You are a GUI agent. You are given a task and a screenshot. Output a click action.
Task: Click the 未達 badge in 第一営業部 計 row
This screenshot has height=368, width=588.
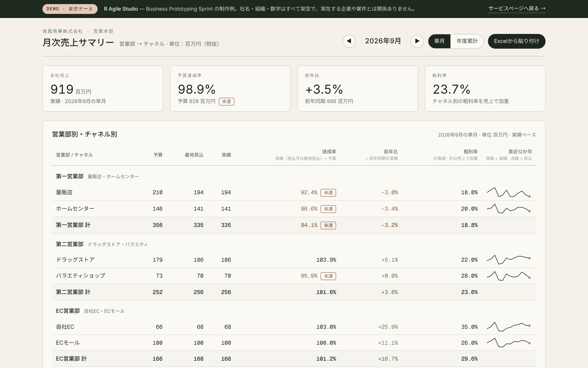click(x=328, y=225)
